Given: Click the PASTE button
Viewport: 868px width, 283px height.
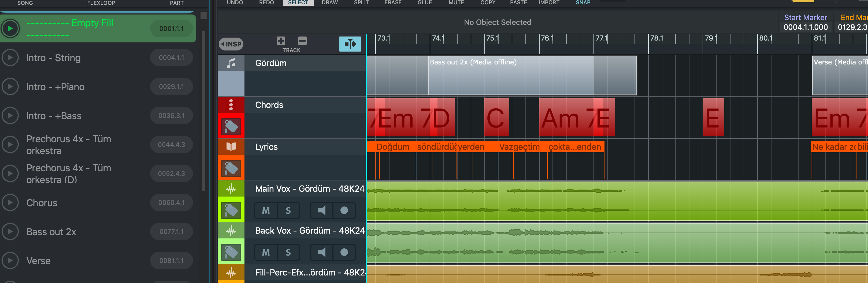Looking at the screenshot, I should coord(519,3).
